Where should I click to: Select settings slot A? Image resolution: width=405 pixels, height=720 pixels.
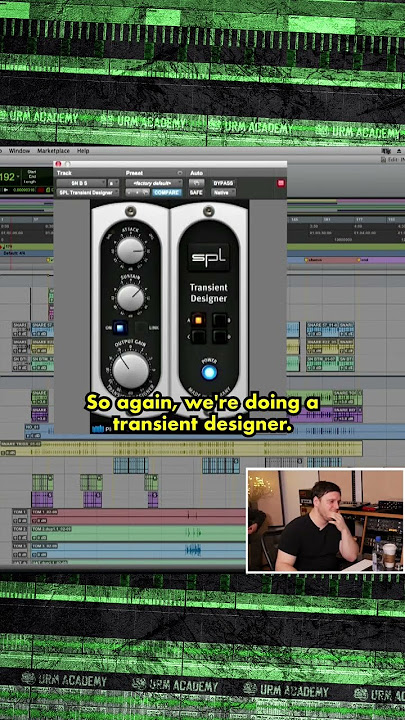pos(198,320)
